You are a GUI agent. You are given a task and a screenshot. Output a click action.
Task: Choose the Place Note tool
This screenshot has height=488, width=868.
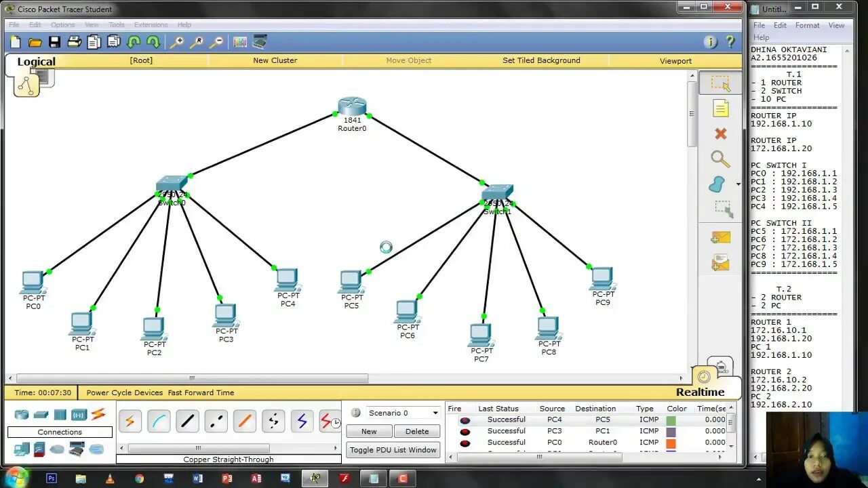pyautogui.click(x=720, y=108)
